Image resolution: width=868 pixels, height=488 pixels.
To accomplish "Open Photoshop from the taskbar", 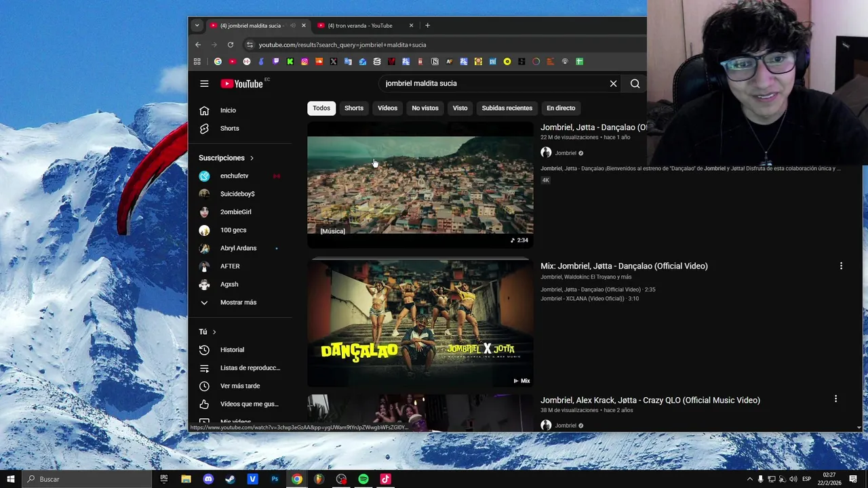I will pyautogui.click(x=275, y=479).
